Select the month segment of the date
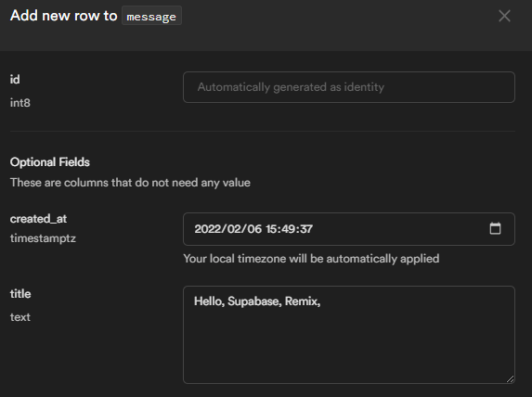The height and width of the screenshot is (397, 532). tap(234, 229)
